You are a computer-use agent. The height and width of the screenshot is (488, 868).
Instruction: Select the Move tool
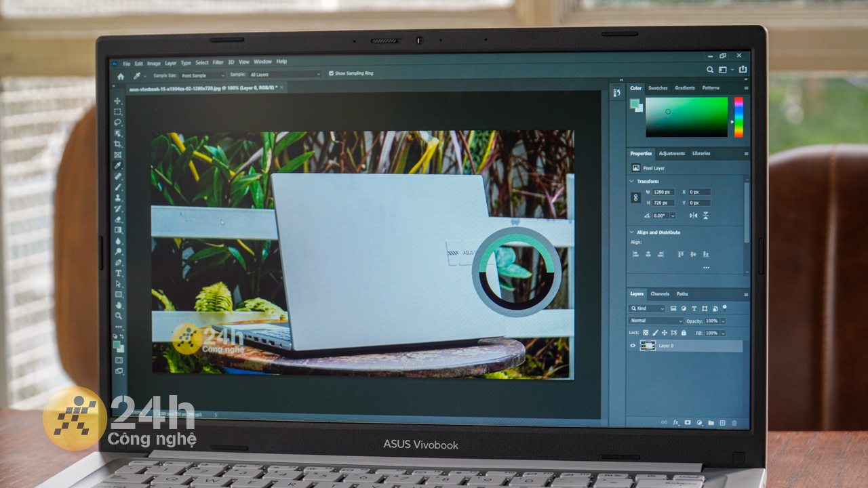coord(118,101)
